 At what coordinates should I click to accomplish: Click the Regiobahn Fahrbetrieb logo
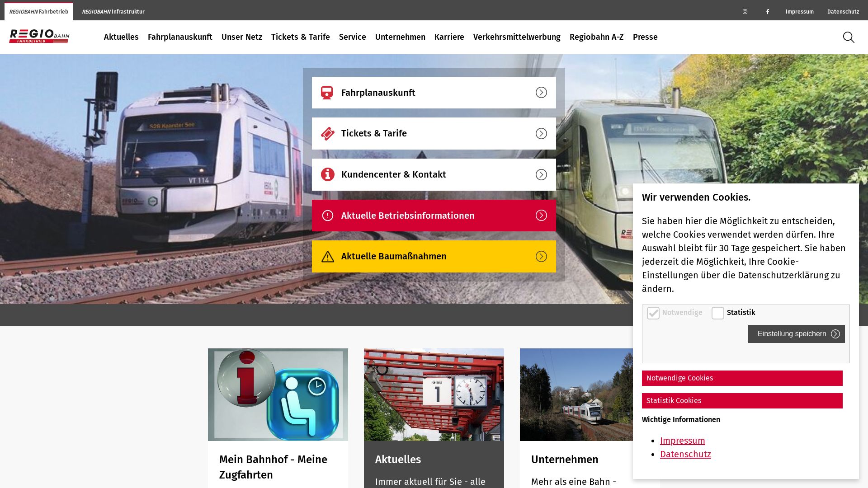click(x=39, y=36)
